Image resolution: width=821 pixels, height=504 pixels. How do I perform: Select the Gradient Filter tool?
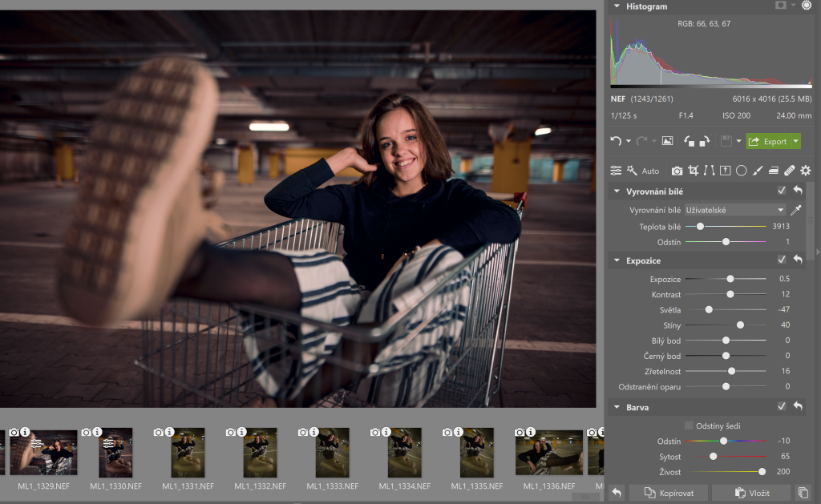(774, 171)
